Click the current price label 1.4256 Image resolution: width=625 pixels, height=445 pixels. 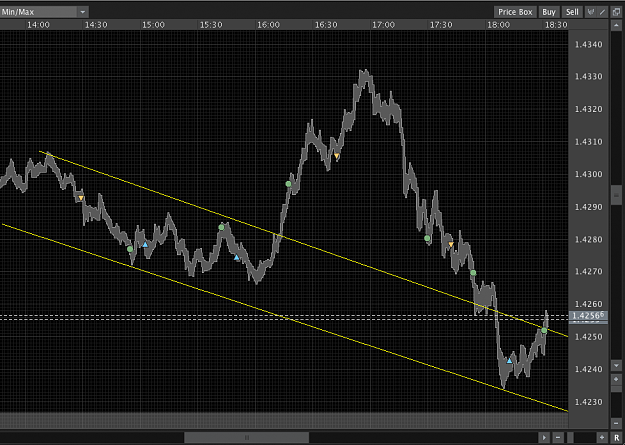[588, 316]
